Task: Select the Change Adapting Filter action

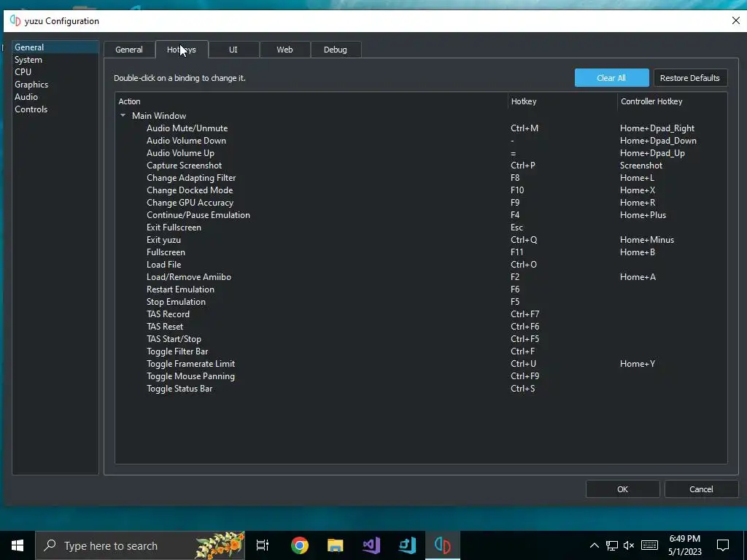Action: point(191,178)
